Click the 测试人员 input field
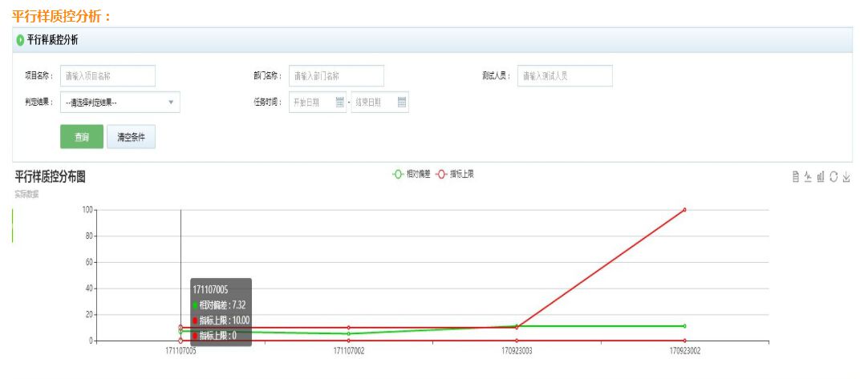 pos(565,76)
